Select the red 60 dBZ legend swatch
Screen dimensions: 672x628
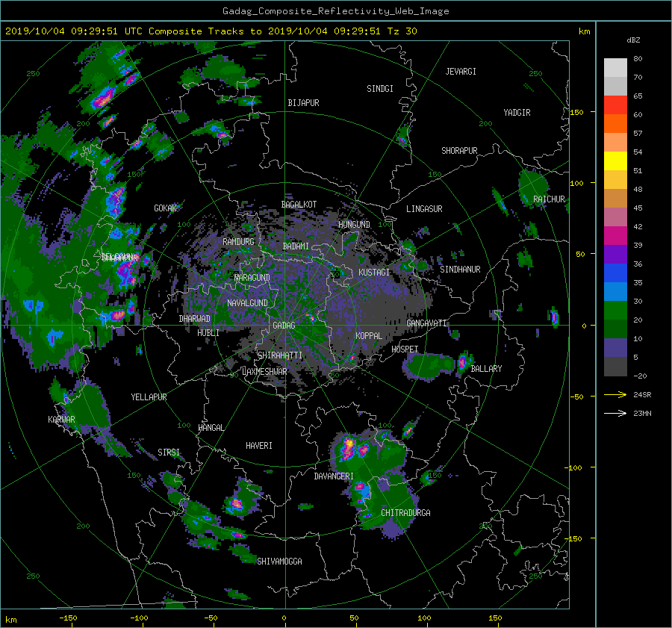(615, 105)
